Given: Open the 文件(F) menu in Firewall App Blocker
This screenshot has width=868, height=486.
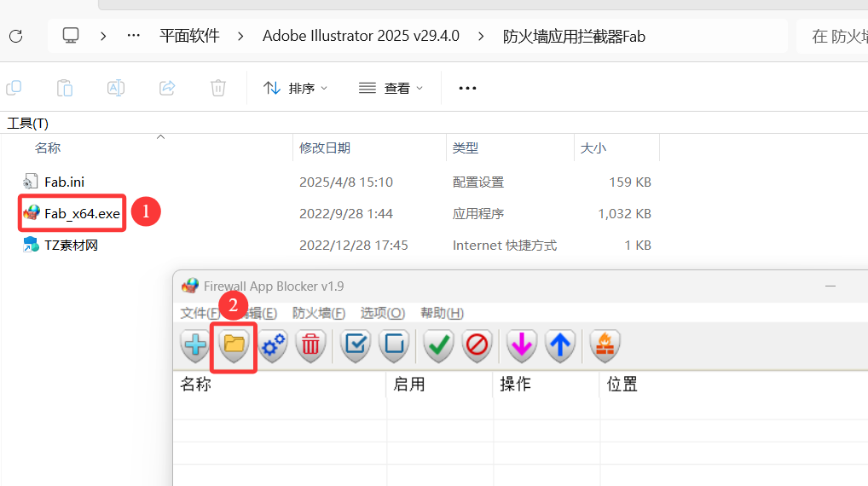Looking at the screenshot, I should (200, 313).
